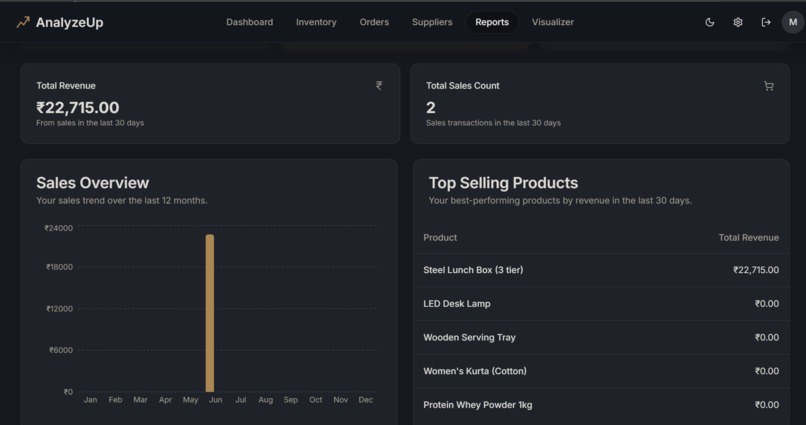Click the rupee icon in Total Revenue card
Image resolution: width=806 pixels, height=425 pixels.
[379, 86]
